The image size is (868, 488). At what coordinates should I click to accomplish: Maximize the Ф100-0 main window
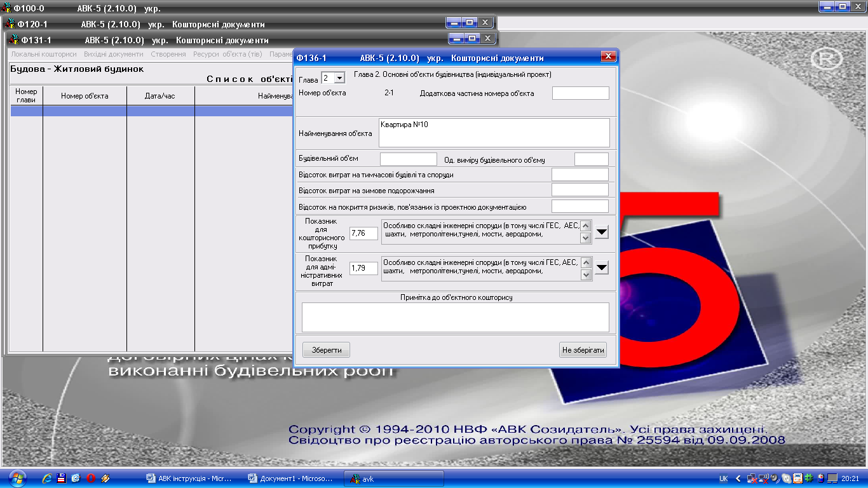click(x=843, y=7)
